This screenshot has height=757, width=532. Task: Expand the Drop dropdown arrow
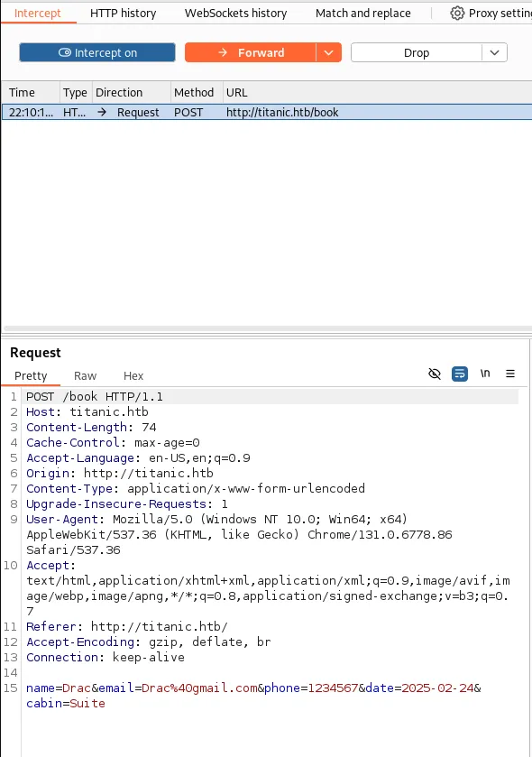tap(494, 52)
